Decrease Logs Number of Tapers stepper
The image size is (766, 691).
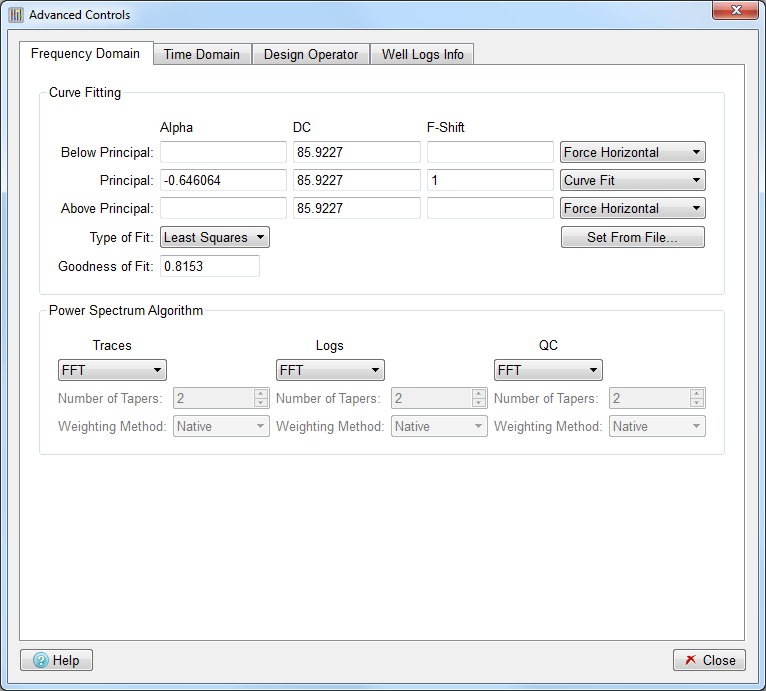coord(479,403)
